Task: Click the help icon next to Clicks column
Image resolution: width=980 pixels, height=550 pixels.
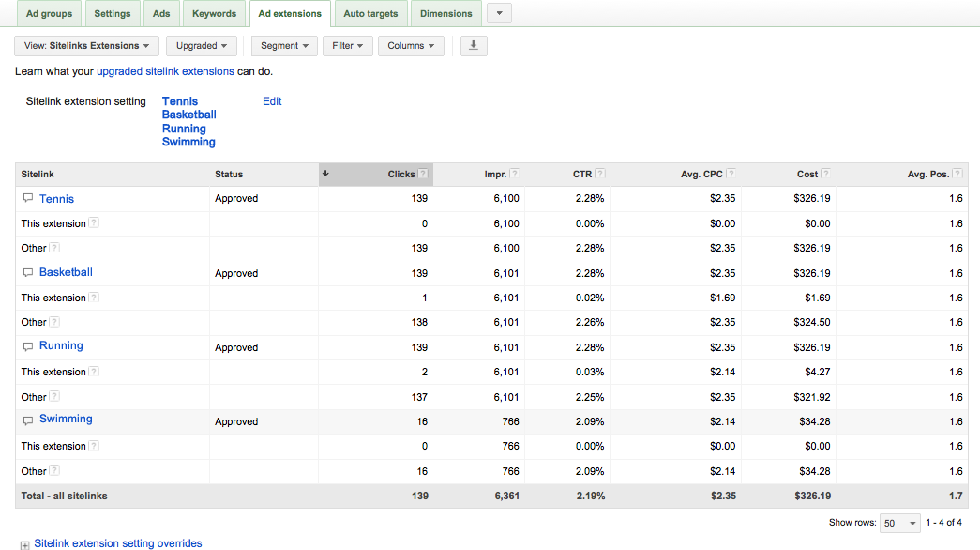Action: coord(423,174)
